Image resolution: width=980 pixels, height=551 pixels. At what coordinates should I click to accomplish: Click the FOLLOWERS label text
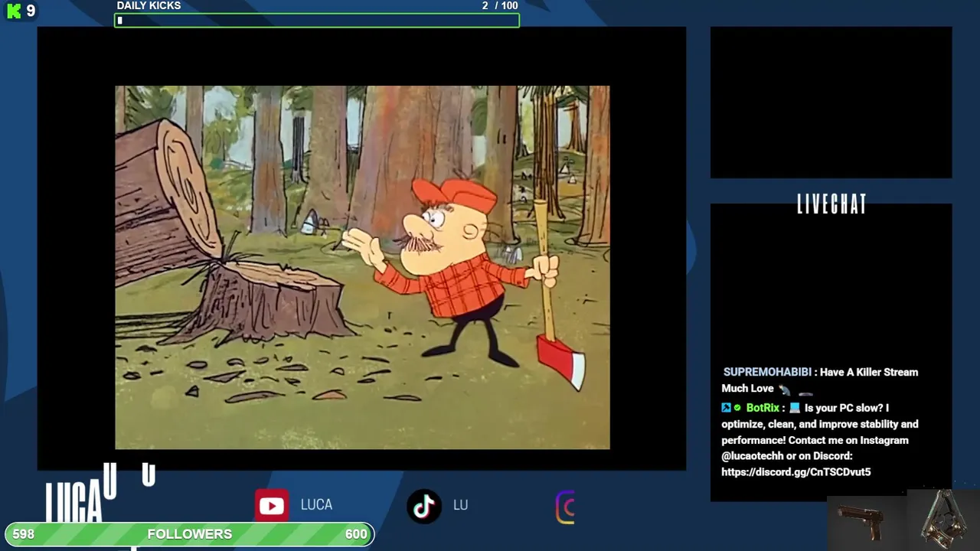(x=189, y=534)
